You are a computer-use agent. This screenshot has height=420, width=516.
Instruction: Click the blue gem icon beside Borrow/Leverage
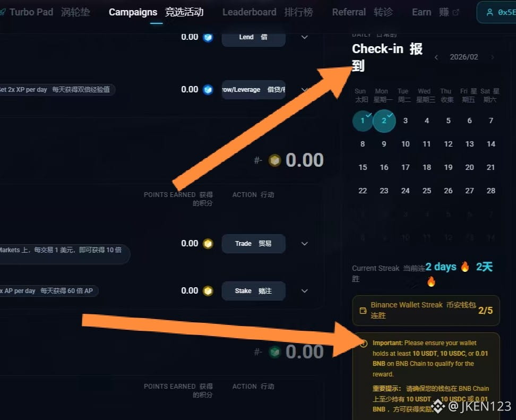[208, 90]
